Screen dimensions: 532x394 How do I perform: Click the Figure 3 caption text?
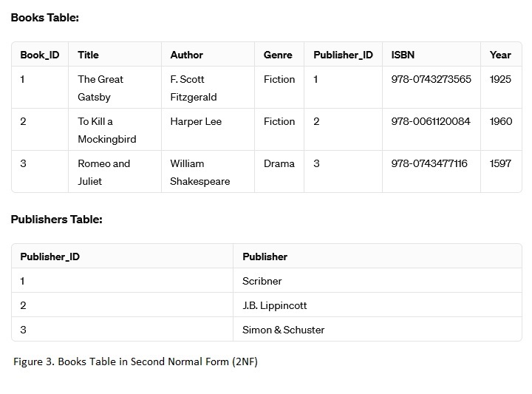(x=135, y=361)
